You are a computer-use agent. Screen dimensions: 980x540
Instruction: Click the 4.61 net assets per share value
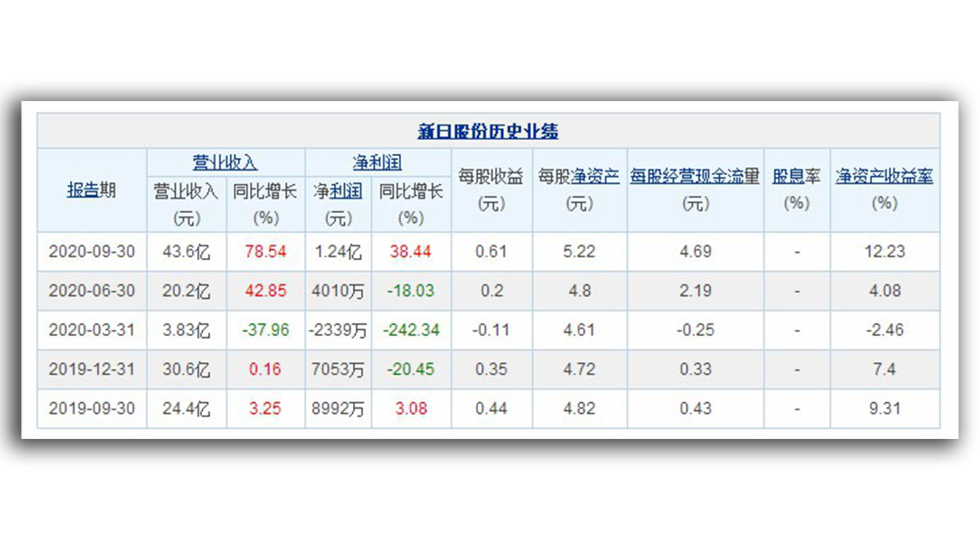(x=579, y=330)
